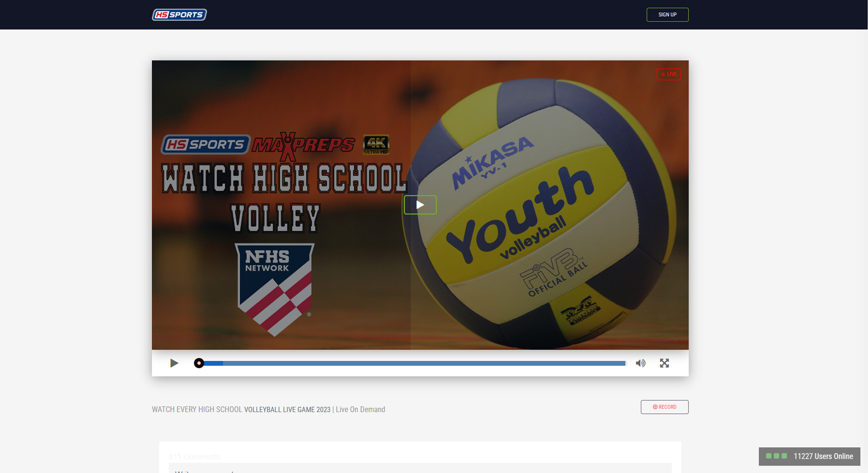This screenshot has width=868, height=473.
Task: Click the HS Sports logo inside video
Action: click(x=205, y=145)
